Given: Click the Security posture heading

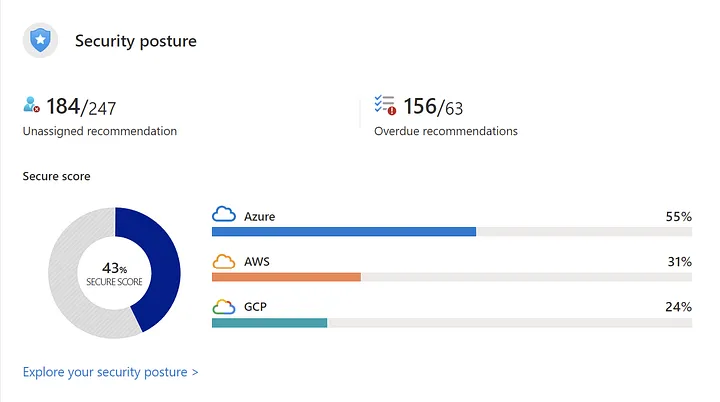Looking at the screenshot, I should coord(136,41).
